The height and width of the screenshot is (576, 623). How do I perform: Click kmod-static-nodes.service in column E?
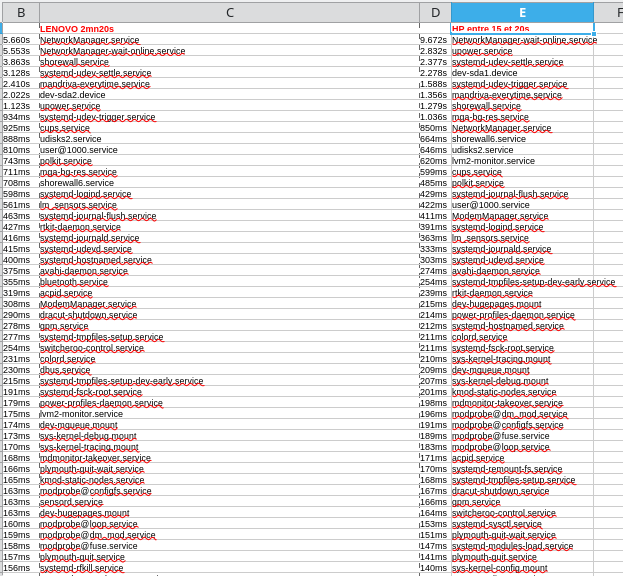click(x=522, y=392)
